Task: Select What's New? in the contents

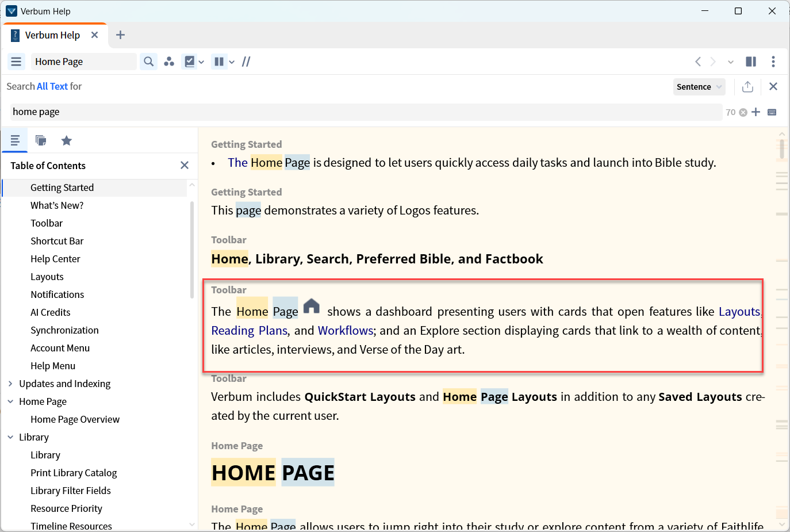Action: click(57, 205)
